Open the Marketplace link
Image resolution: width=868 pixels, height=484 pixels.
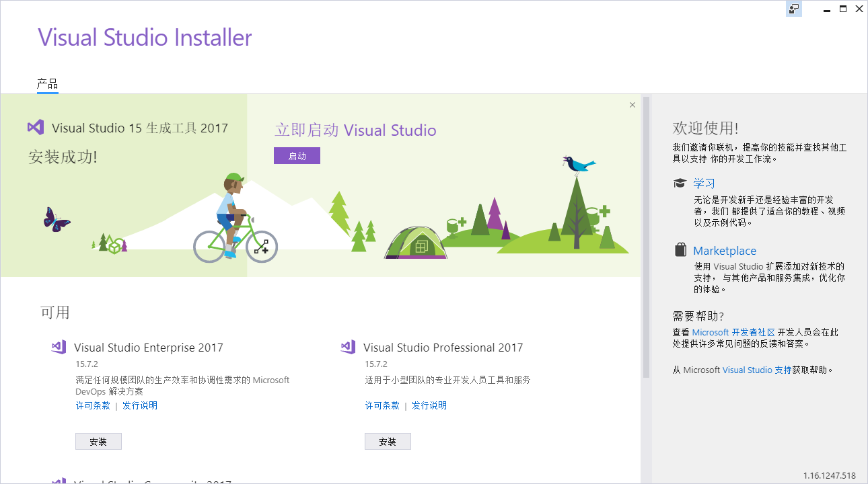(725, 251)
